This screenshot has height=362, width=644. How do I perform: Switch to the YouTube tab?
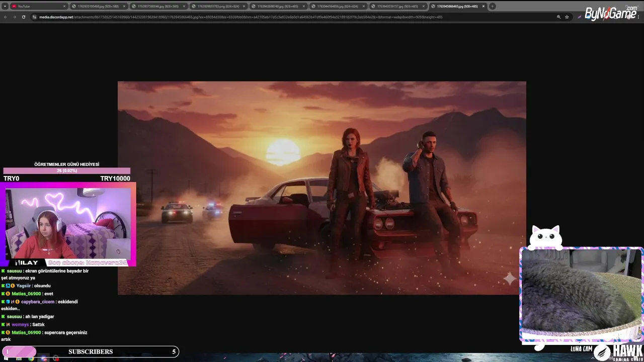pyautogui.click(x=38, y=6)
